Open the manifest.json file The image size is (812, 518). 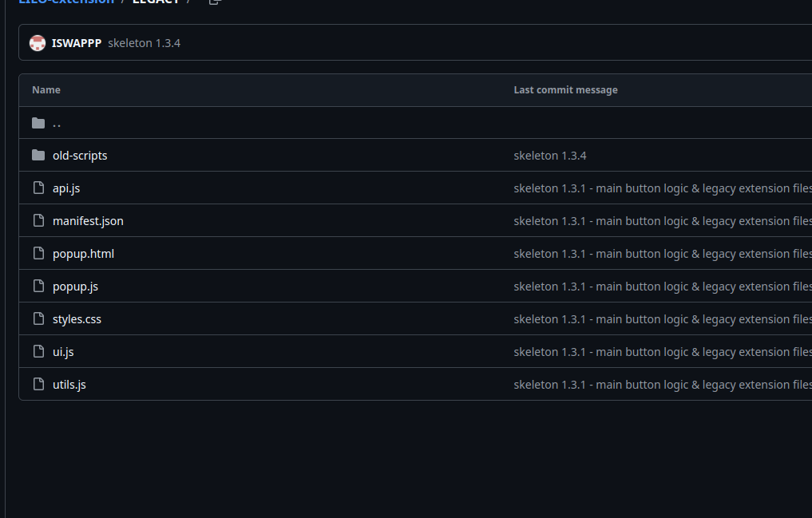coord(88,221)
